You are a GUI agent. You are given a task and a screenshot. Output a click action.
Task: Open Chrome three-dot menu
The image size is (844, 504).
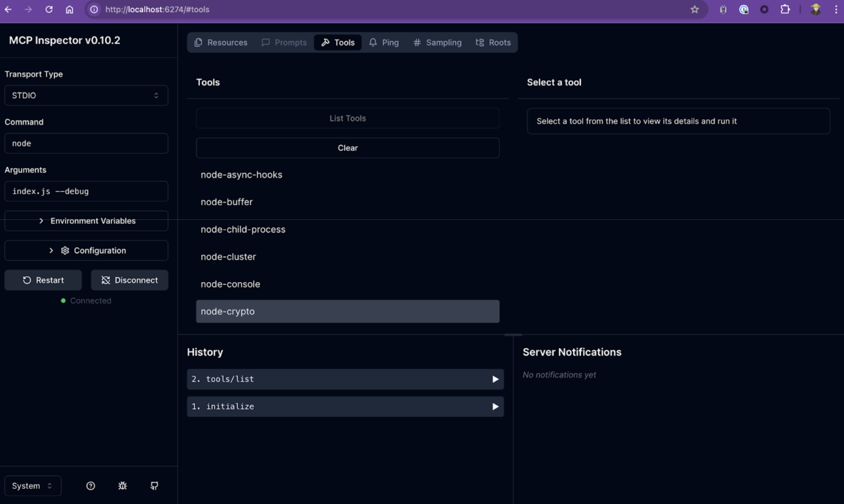[836, 10]
